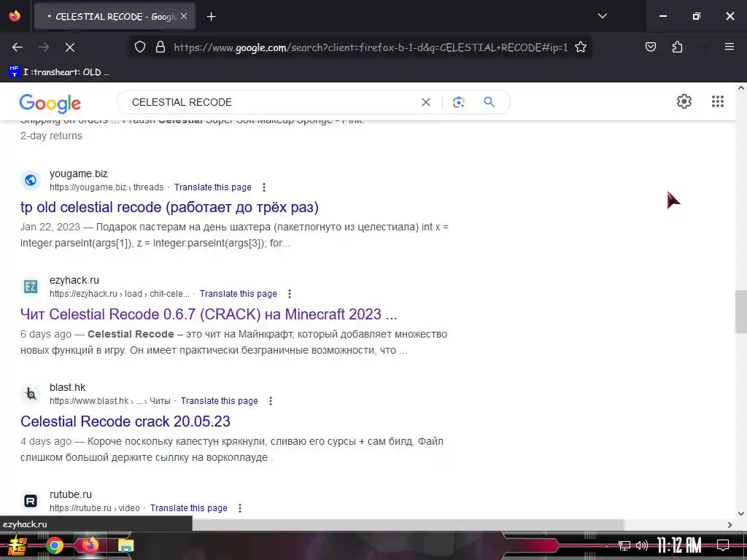Click the blast.hk site favicon
747x560 pixels.
31,394
